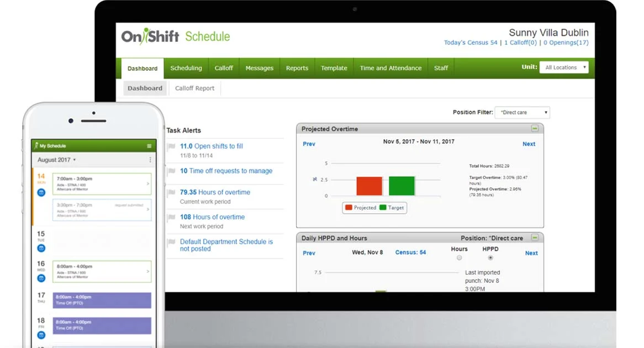Screen dimensions: 644x348
Task: Click the Today's Census 54 link
Action: 471,43
